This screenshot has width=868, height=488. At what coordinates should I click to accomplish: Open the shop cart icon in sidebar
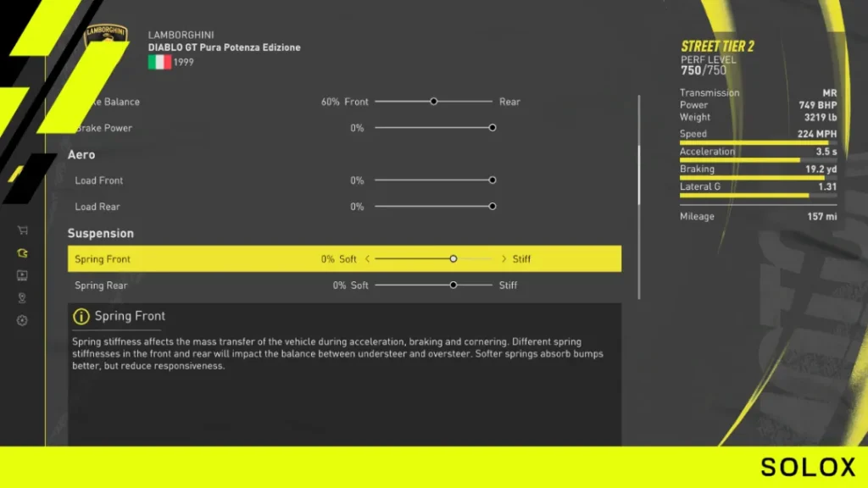click(22, 230)
